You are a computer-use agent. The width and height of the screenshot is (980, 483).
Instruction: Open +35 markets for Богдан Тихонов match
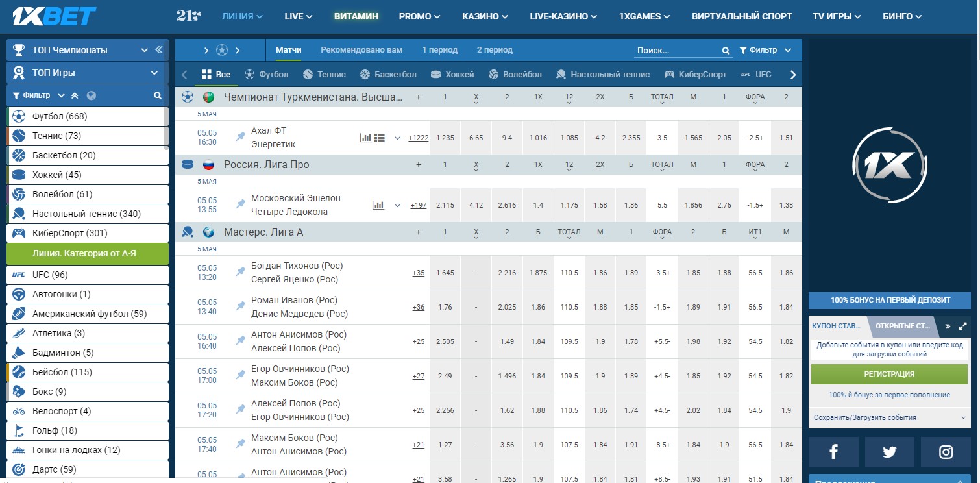(x=419, y=273)
